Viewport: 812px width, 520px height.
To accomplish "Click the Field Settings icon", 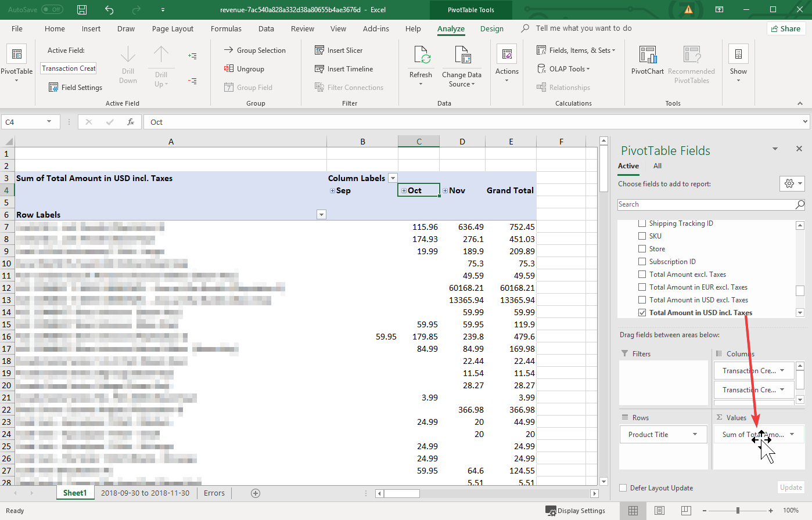I will [x=53, y=88].
